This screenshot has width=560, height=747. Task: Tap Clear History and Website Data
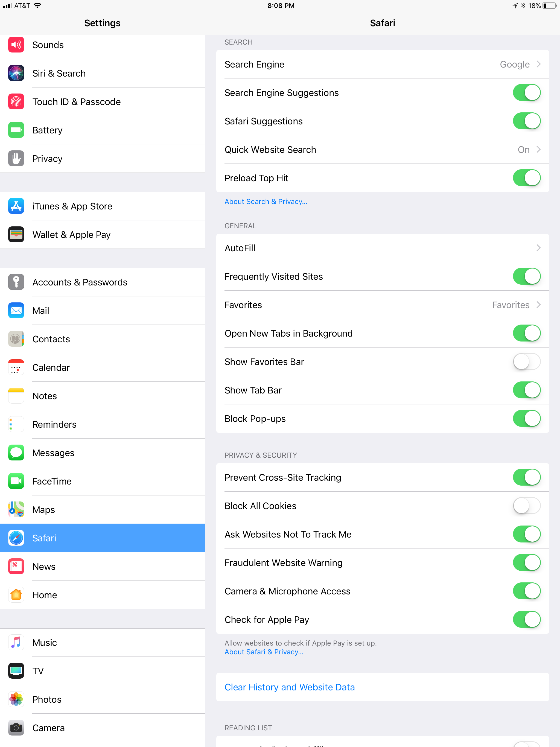point(290,687)
